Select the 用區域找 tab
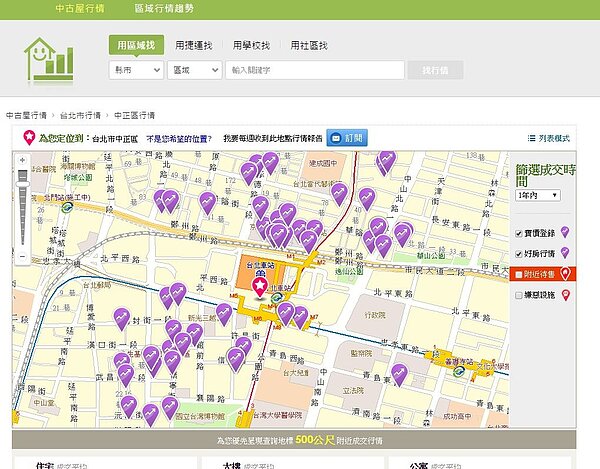The width and height of the screenshot is (600, 469). click(136, 45)
